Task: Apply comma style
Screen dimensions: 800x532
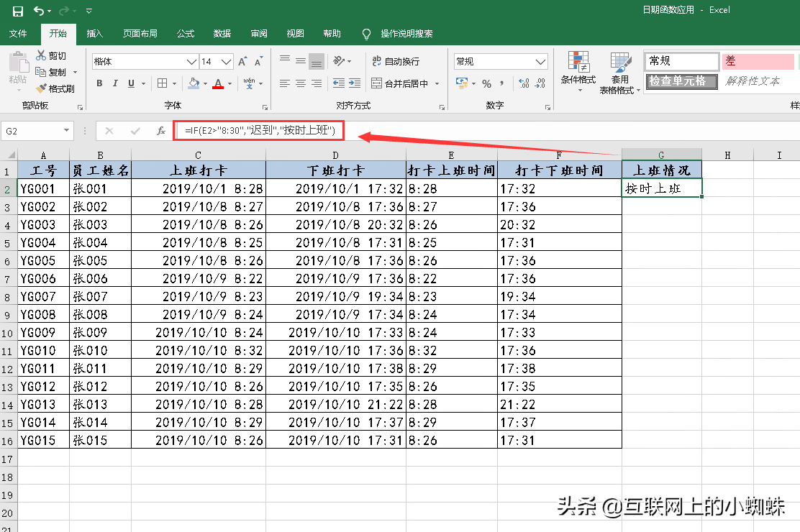Action: (x=502, y=83)
